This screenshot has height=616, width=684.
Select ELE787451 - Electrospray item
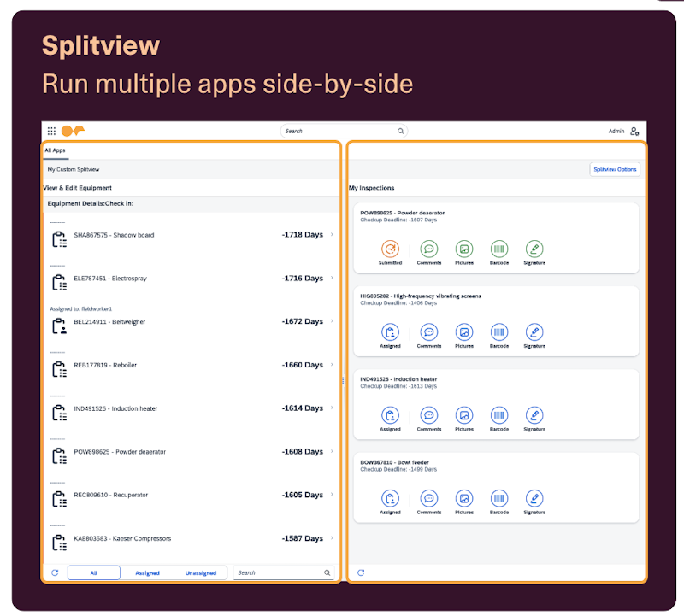pyautogui.click(x=110, y=279)
